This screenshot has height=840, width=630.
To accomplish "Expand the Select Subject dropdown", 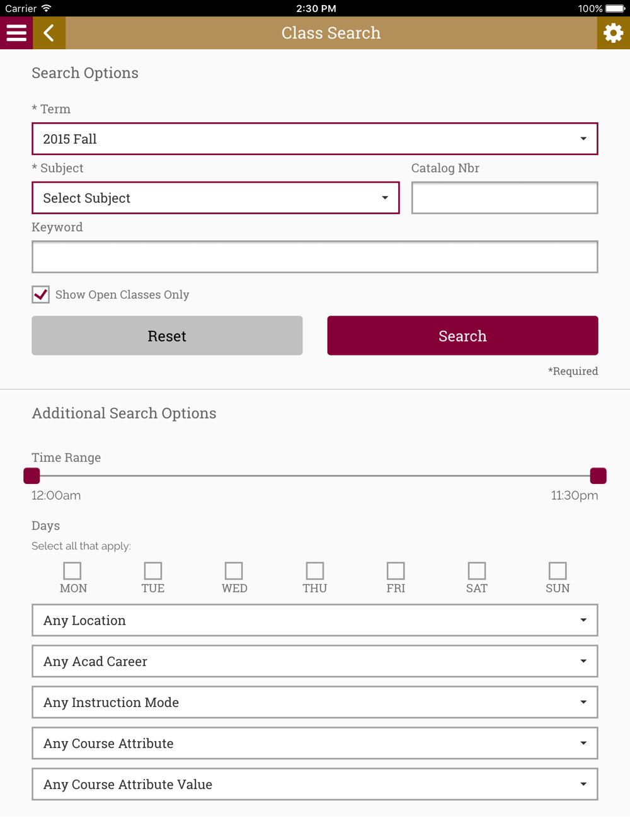I will (x=215, y=198).
